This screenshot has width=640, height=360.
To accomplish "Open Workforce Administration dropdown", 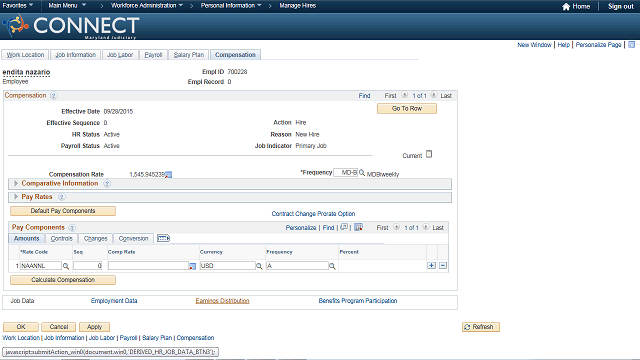I will pyautogui.click(x=147, y=6).
